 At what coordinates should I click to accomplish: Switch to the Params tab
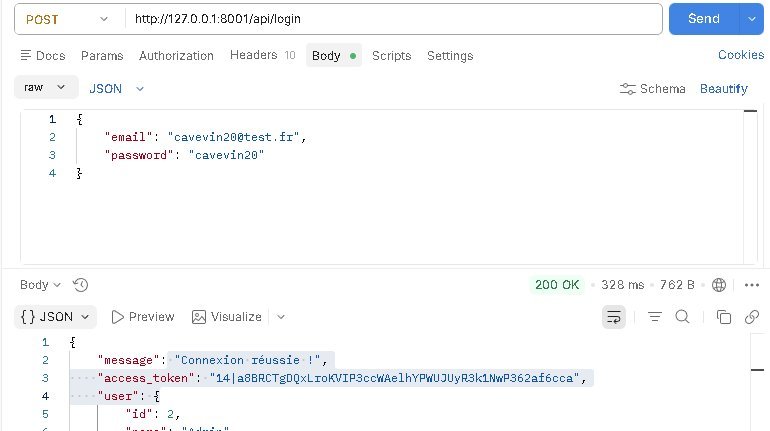click(x=102, y=55)
